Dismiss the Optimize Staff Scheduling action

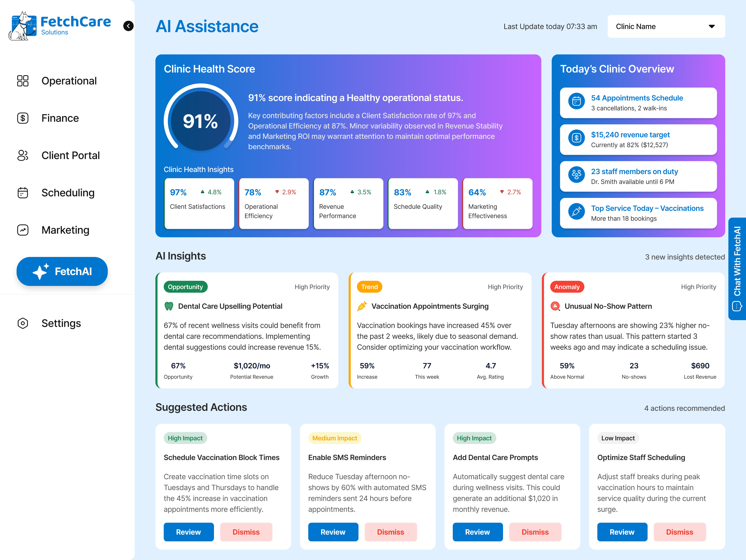click(x=679, y=532)
